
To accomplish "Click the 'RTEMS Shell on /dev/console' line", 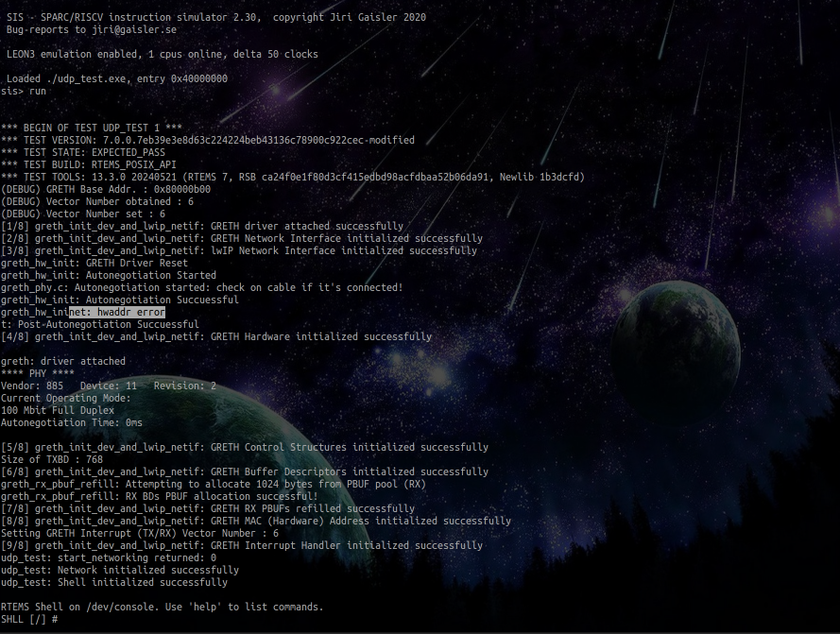I will pyautogui.click(x=163, y=608).
